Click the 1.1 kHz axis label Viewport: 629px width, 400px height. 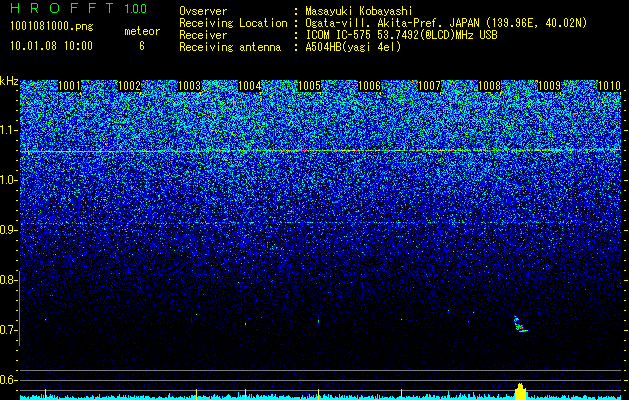[x=8, y=130]
